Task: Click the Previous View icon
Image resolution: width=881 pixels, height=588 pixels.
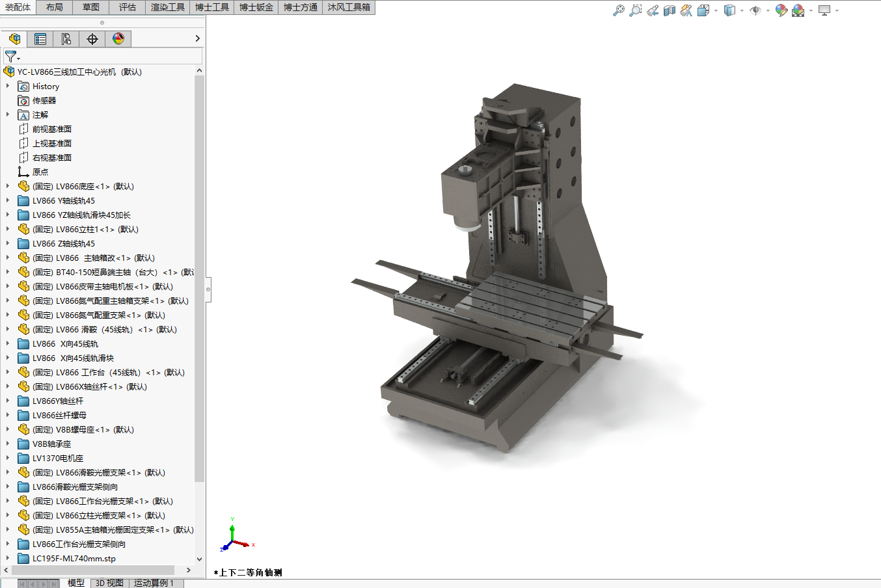Action: pos(653,10)
